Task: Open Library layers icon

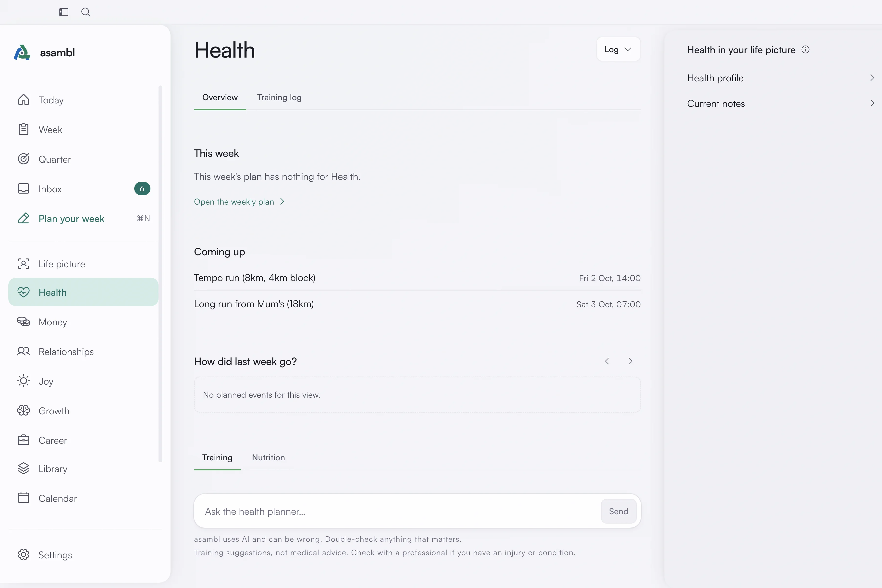Action: tap(24, 468)
